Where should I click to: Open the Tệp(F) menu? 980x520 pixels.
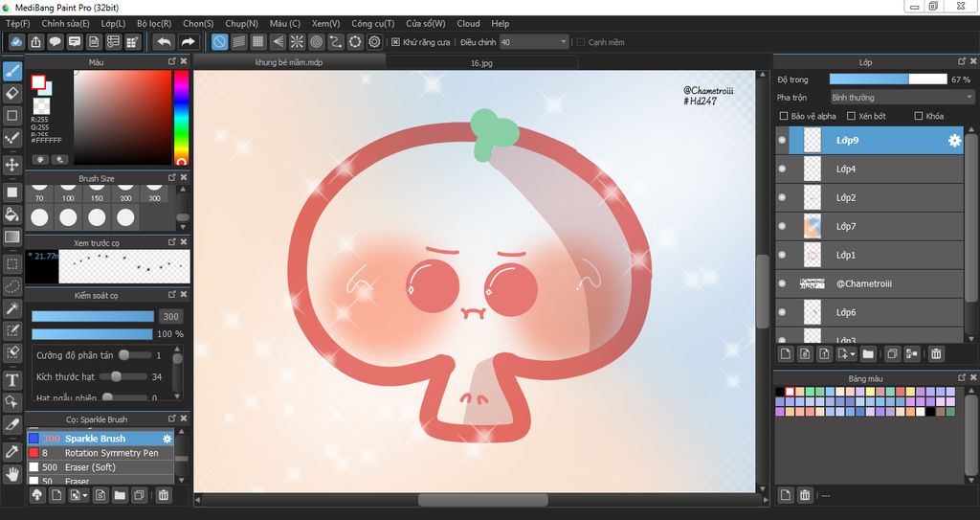[x=17, y=23]
